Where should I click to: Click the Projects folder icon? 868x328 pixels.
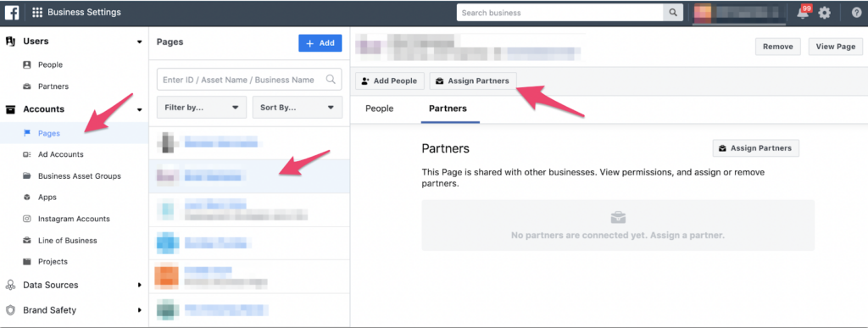click(x=26, y=262)
